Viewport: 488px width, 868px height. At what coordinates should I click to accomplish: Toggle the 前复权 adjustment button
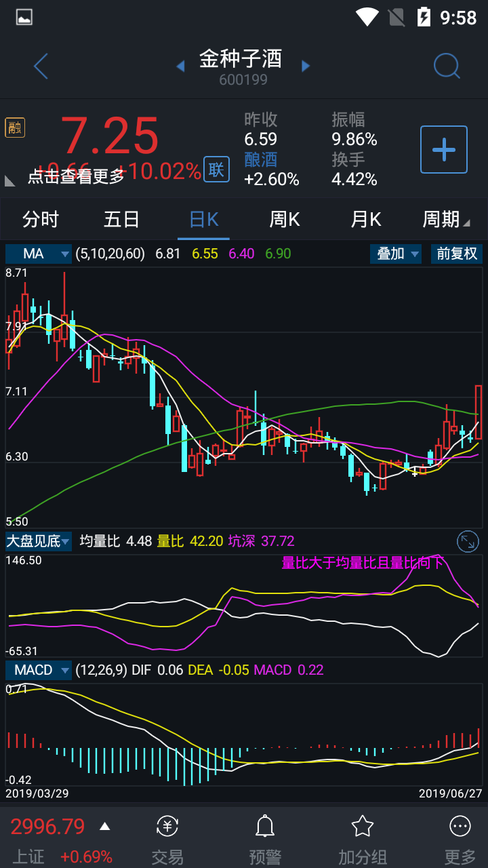(x=457, y=254)
